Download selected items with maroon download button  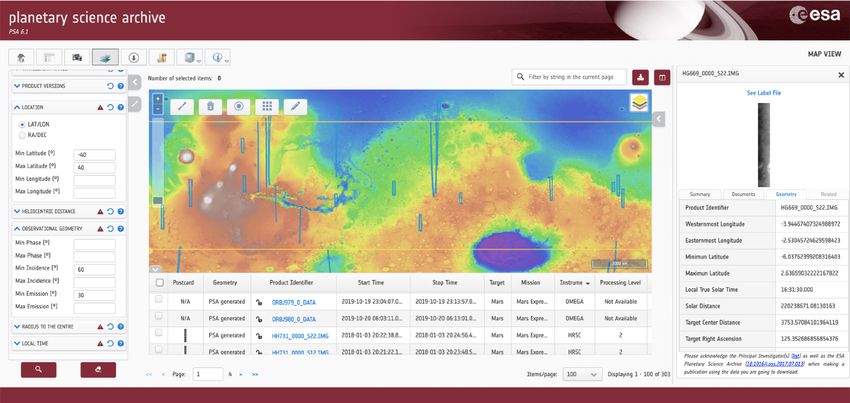[640, 77]
